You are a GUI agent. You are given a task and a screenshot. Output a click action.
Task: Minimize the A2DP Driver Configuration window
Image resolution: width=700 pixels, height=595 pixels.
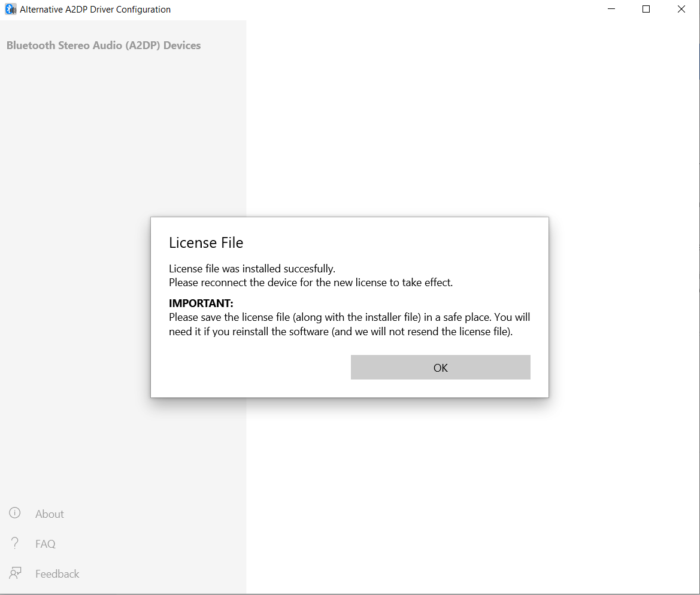point(611,9)
